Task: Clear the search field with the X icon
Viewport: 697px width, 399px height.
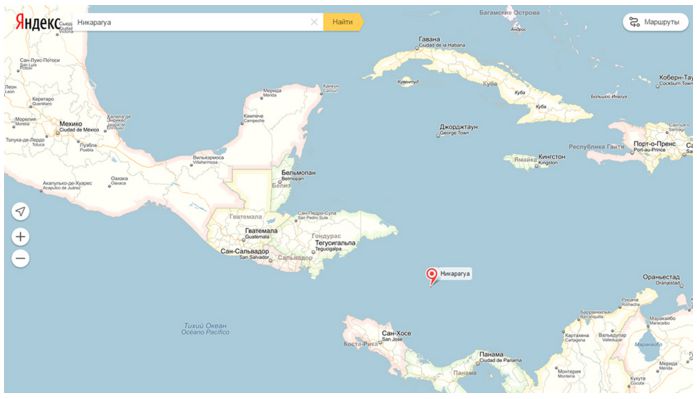Action: click(x=314, y=22)
